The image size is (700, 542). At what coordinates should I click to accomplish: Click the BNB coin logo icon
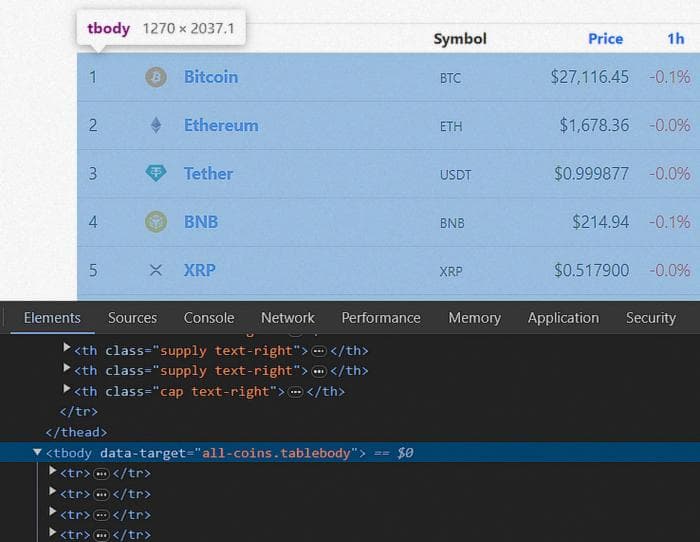[156, 221]
